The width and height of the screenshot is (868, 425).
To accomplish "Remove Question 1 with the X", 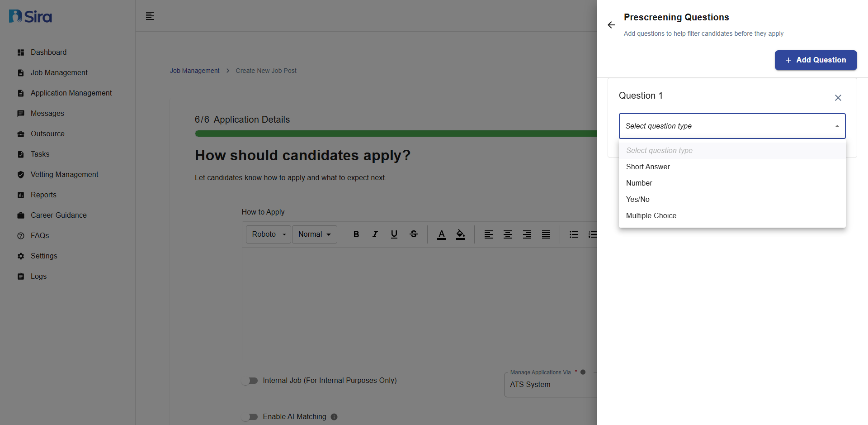I will pos(838,98).
